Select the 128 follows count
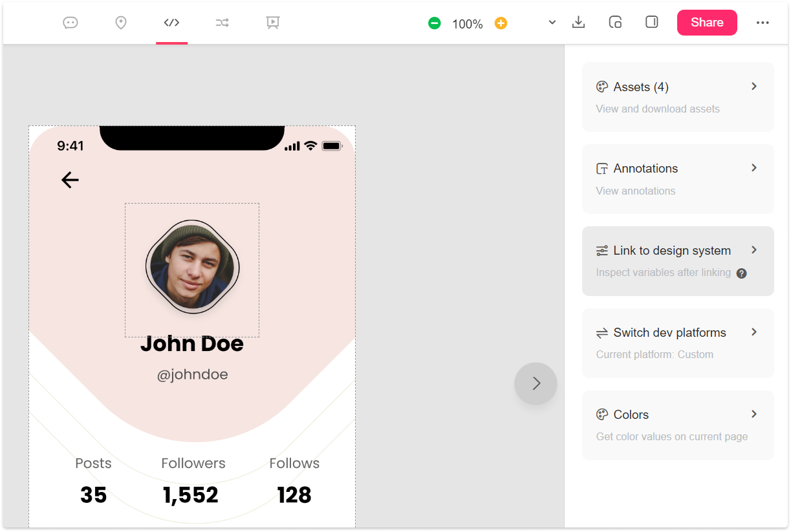This screenshot has width=791, height=532. (294, 495)
